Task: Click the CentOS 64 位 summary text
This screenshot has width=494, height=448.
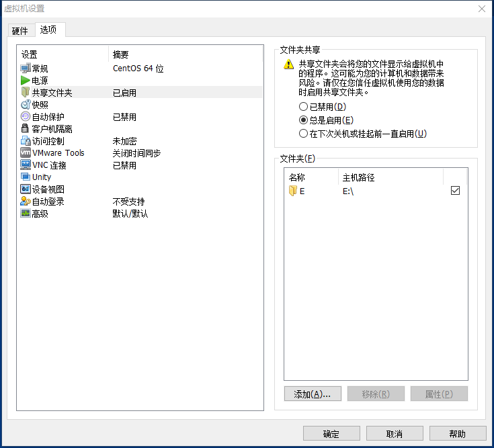Action: tap(138, 69)
